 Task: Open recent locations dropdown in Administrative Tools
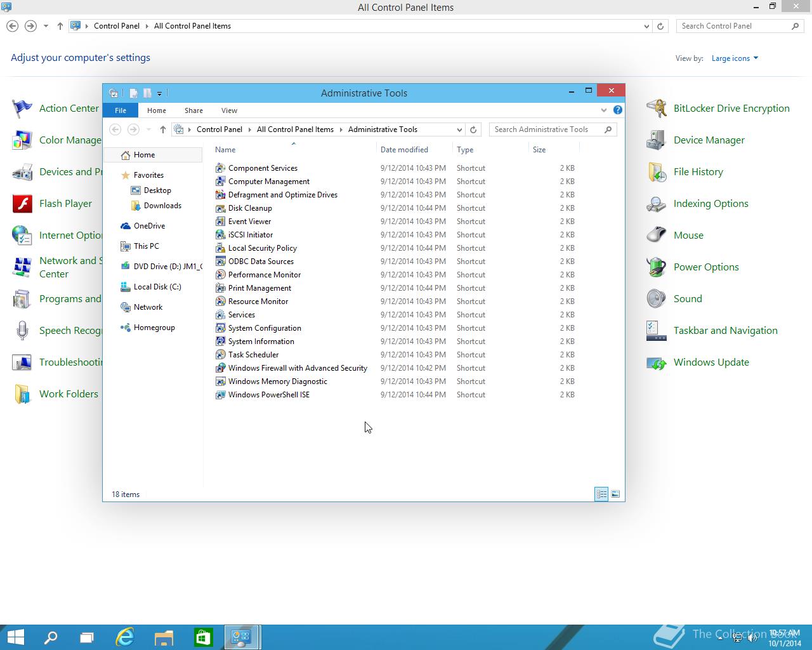coord(148,129)
